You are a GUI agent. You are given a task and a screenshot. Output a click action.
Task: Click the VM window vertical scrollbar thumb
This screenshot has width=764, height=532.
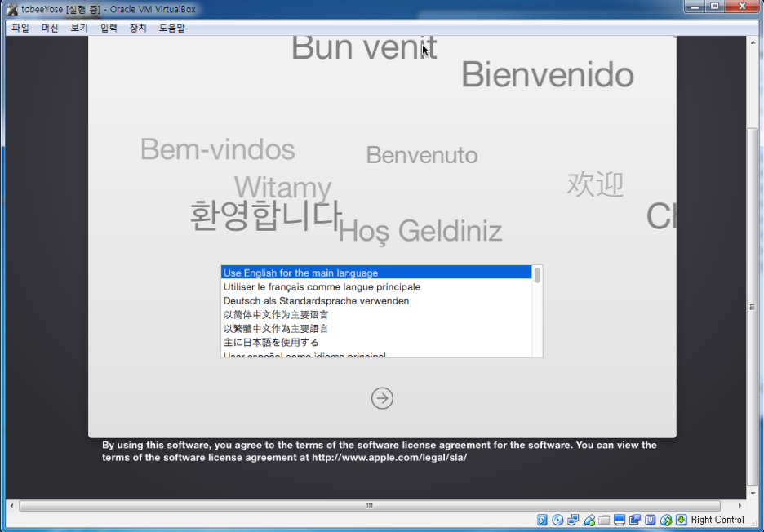tap(753, 307)
